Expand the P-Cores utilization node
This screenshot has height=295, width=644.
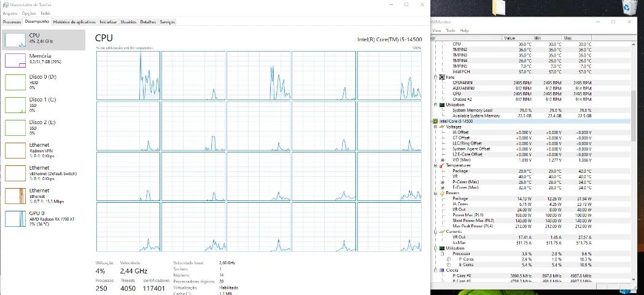tap(449, 259)
